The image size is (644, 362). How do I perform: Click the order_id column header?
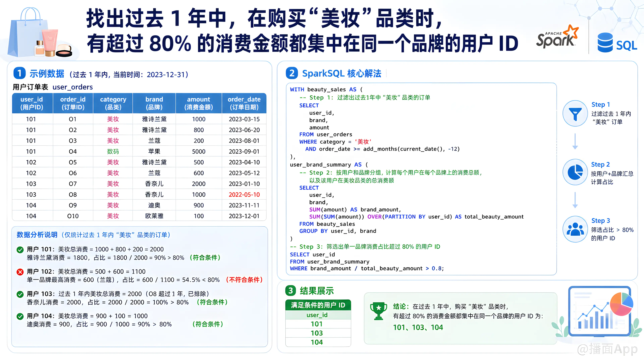click(73, 103)
